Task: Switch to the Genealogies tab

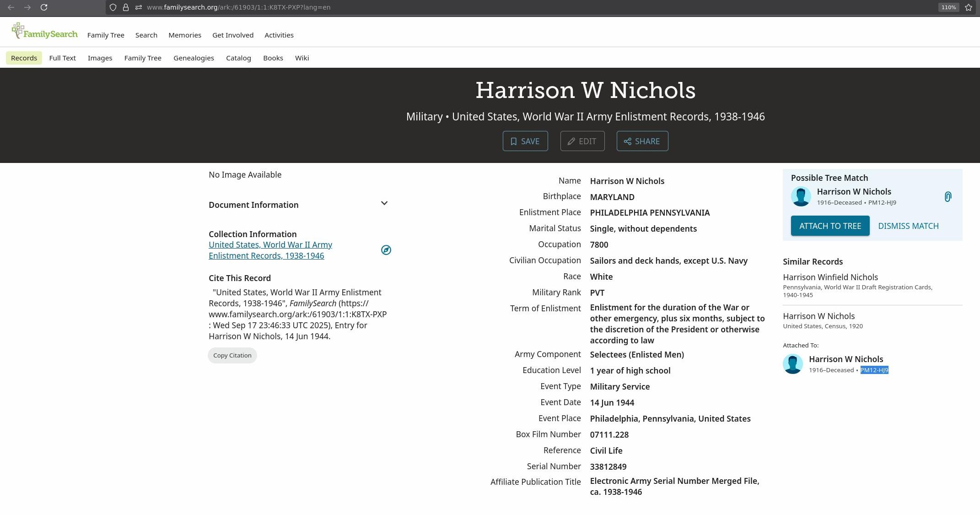Action: point(194,58)
